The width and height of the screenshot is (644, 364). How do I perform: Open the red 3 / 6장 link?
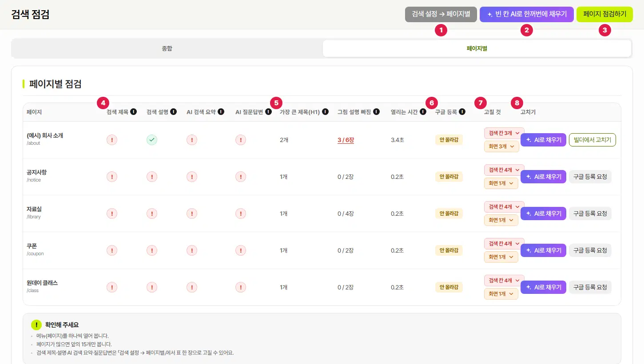point(346,140)
